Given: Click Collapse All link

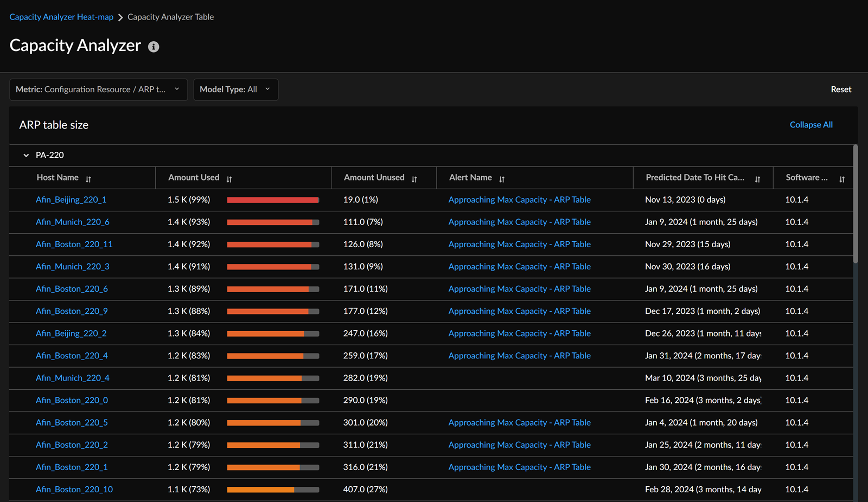Looking at the screenshot, I should click(810, 125).
